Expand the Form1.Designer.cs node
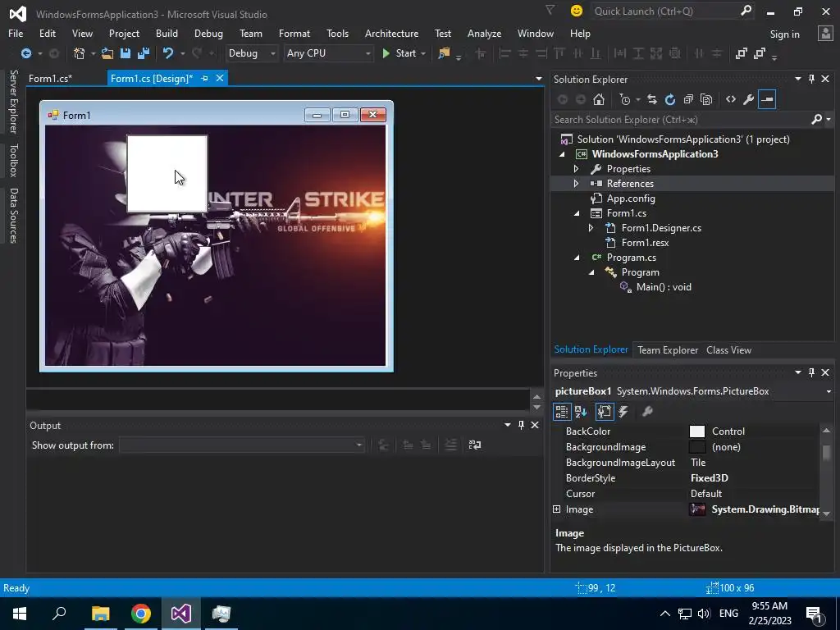 (x=591, y=228)
